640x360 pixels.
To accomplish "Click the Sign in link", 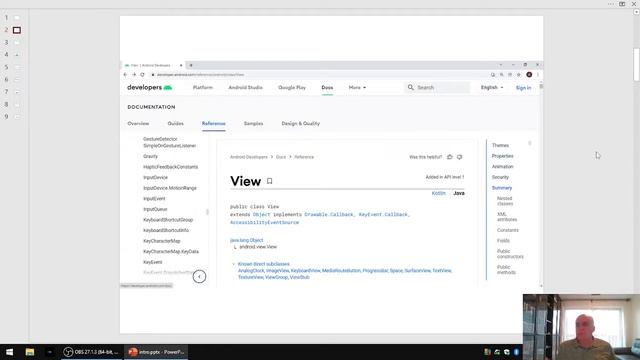I will pos(523,88).
